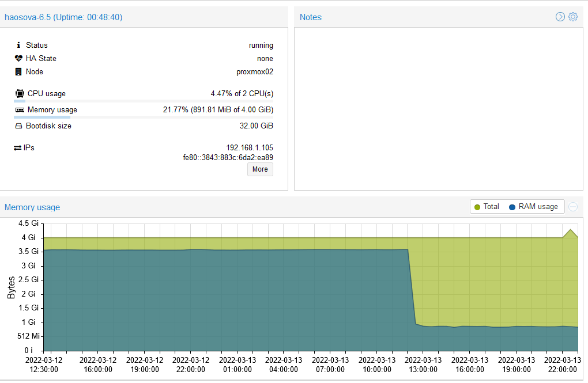This screenshot has height=383, width=588.
Task: Click the IP address 192.168.1.105
Action: click(250, 147)
